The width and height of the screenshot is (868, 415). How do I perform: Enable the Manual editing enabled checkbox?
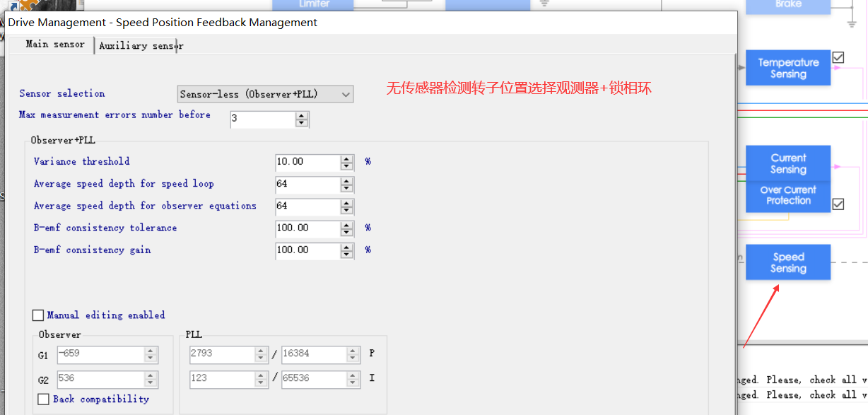point(38,315)
